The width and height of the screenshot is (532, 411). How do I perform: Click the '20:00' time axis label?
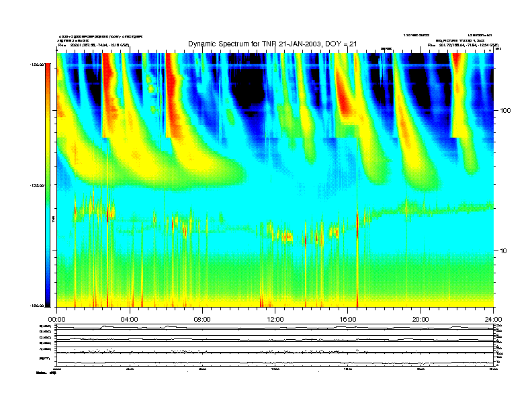(420, 320)
